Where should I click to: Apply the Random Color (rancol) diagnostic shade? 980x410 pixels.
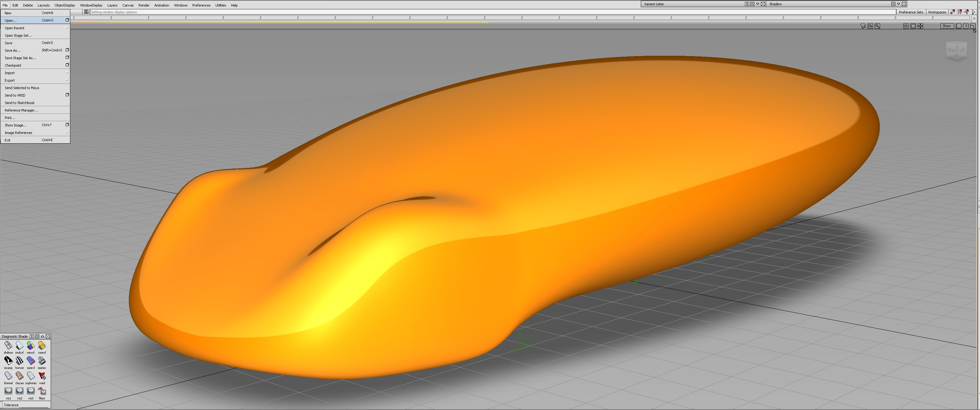(x=30, y=346)
